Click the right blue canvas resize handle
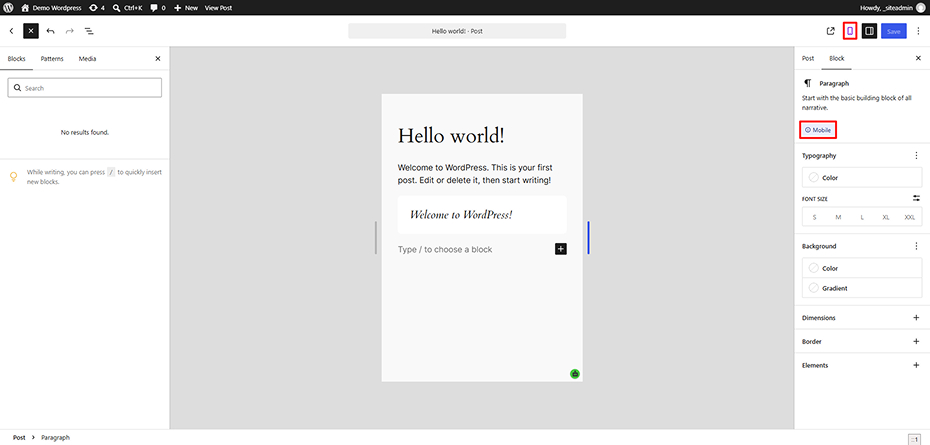The width and height of the screenshot is (930, 445). (588, 237)
